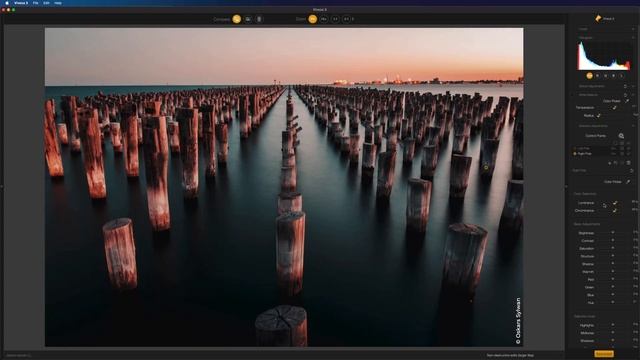Click the Radius slider handle
The image size is (640, 360).
tap(599, 116)
